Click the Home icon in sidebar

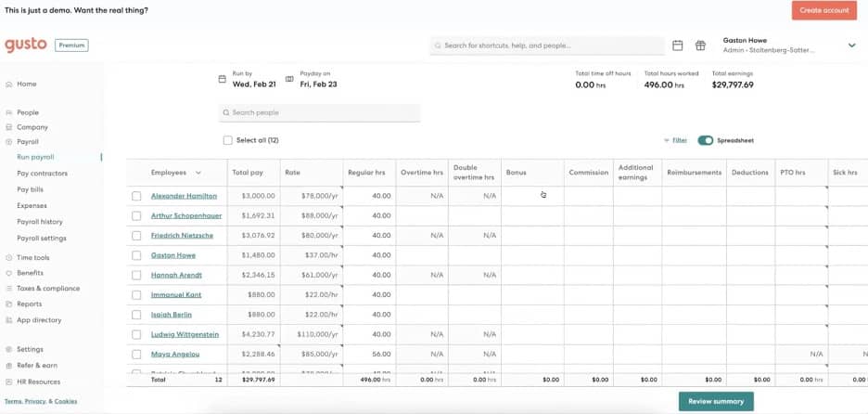coord(8,84)
